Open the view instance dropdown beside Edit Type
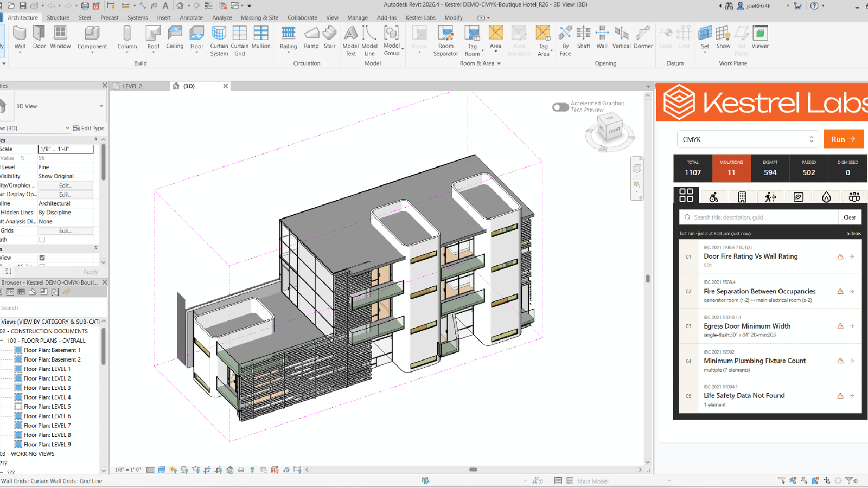This screenshot has width=868, height=488. pos(67,129)
